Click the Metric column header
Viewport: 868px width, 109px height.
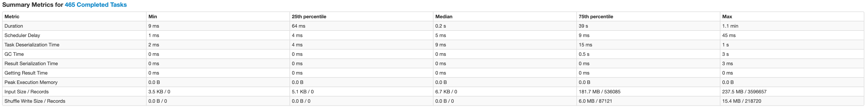click(12, 16)
